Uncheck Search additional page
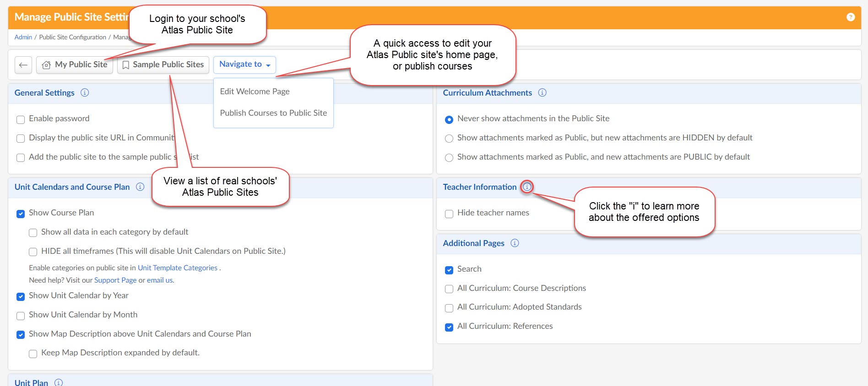The image size is (868, 386). 449,270
